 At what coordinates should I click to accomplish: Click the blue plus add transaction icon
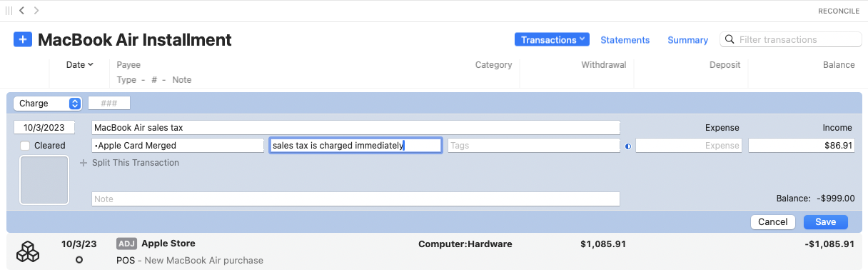23,40
